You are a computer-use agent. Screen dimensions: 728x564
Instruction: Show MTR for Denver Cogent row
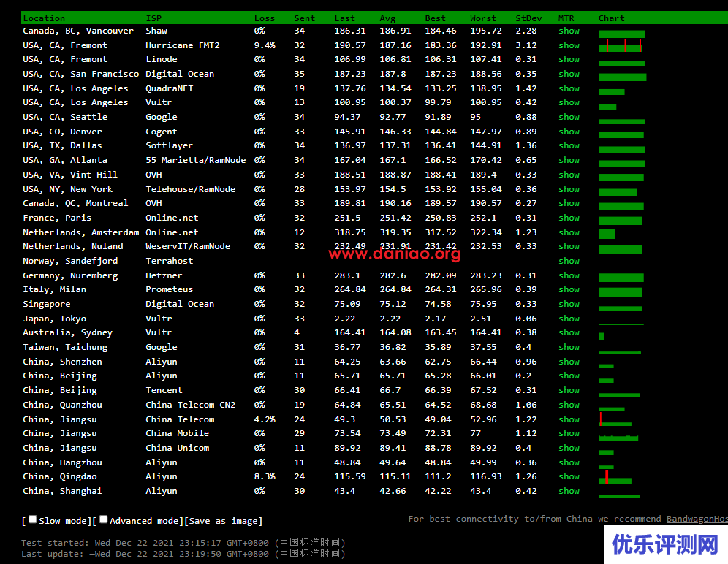569,132
